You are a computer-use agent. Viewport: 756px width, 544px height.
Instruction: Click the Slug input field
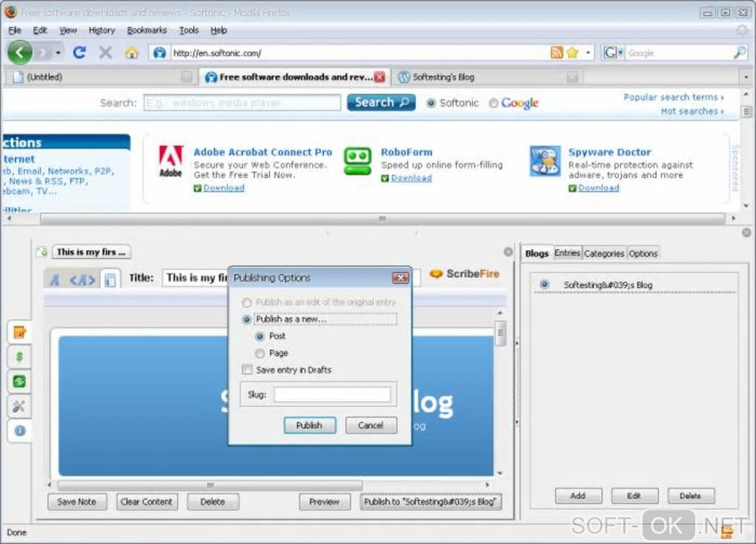(332, 394)
